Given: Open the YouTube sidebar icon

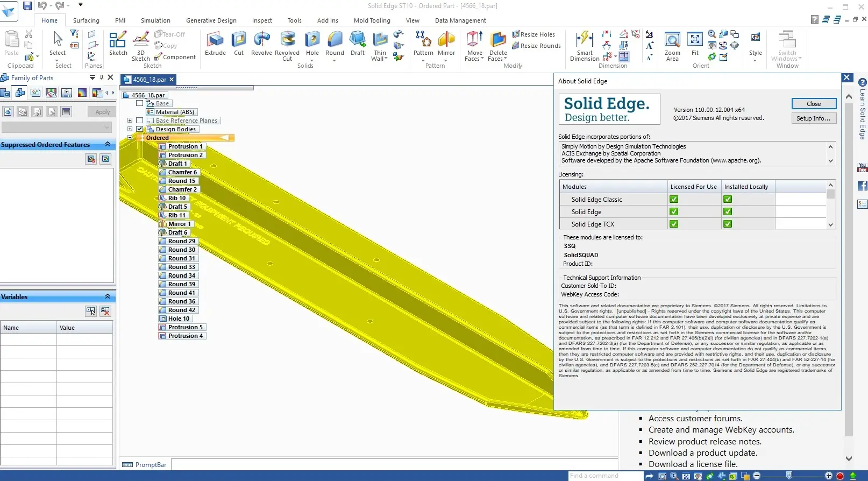Looking at the screenshot, I should [862, 168].
